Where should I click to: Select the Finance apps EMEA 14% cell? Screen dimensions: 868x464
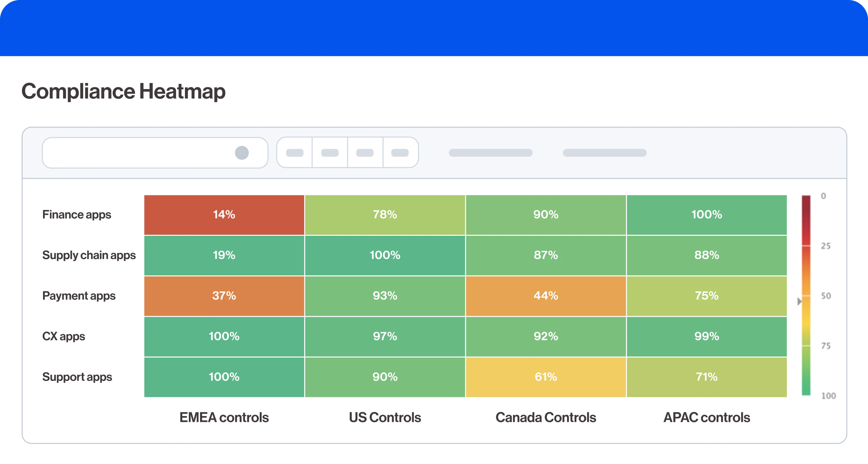[224, 215]
